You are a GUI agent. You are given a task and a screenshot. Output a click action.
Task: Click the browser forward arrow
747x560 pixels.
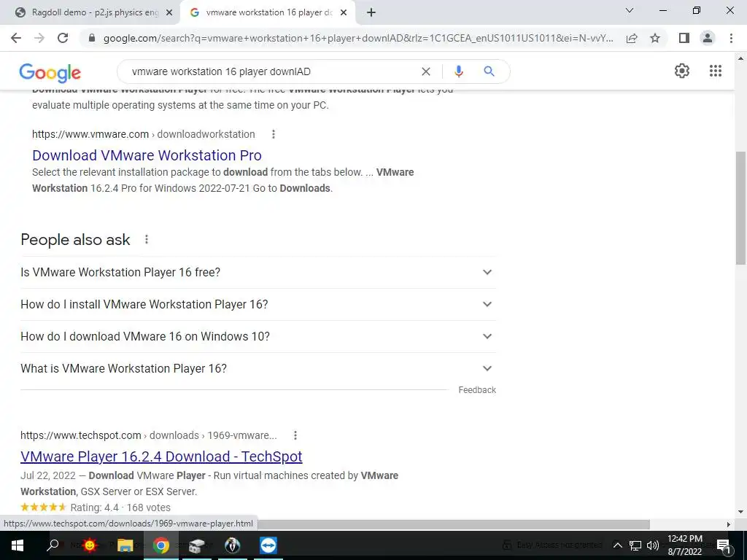coord(39,38)
